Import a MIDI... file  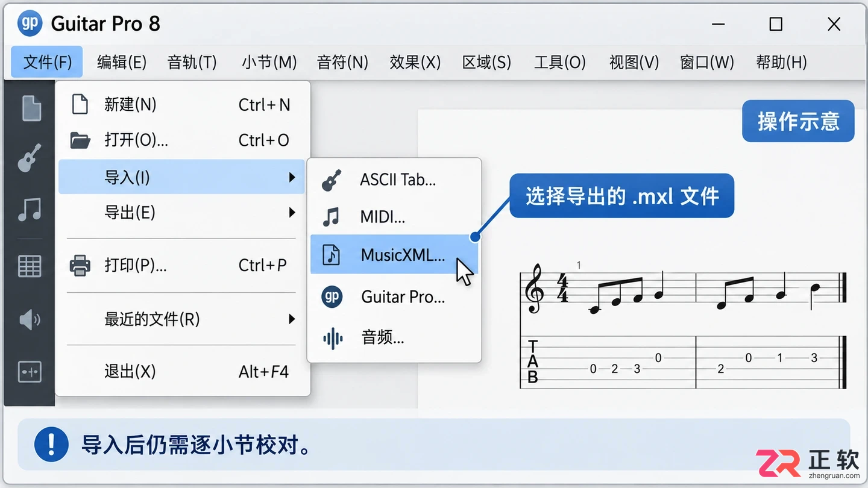click(x=394, y=217)
